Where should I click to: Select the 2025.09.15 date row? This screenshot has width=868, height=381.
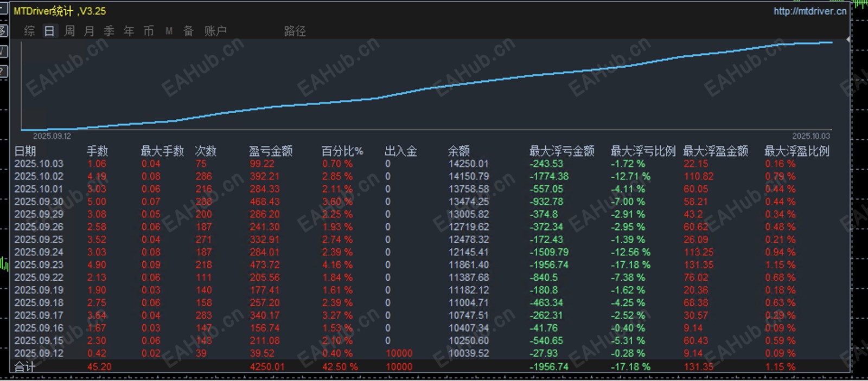click(39, 341)
